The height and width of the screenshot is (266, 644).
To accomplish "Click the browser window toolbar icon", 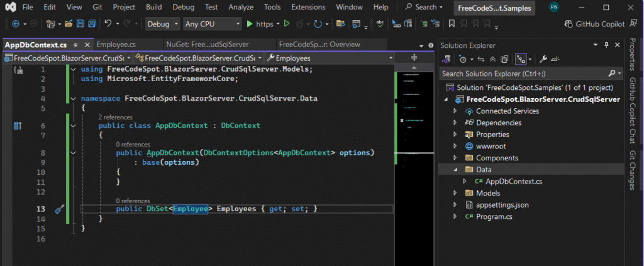I will point(357,24).
